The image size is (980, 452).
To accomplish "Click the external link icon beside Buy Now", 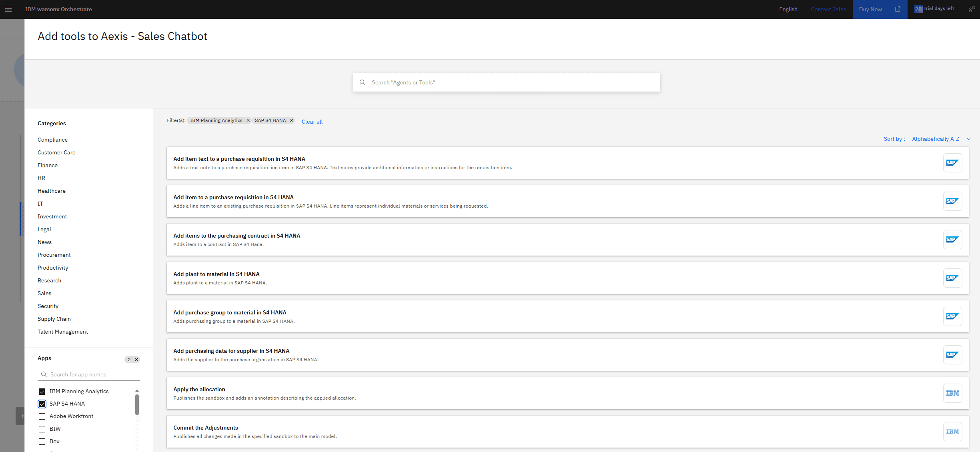I will click(898, 9).
